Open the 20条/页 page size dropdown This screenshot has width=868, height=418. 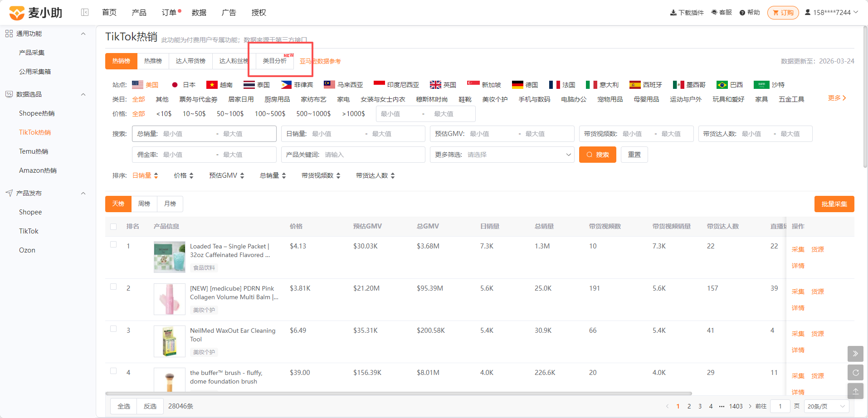tap(826, 406)
